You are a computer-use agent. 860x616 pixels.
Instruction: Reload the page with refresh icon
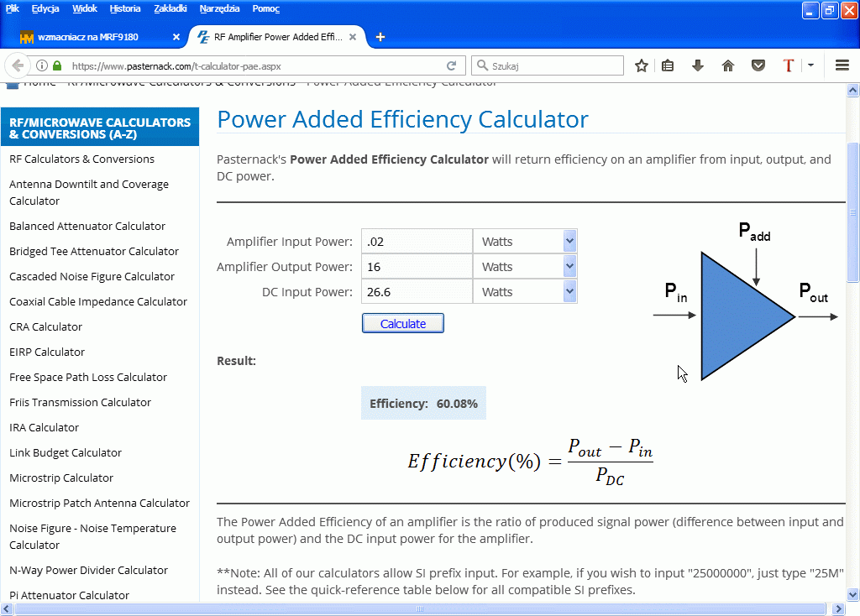point(451,65)
